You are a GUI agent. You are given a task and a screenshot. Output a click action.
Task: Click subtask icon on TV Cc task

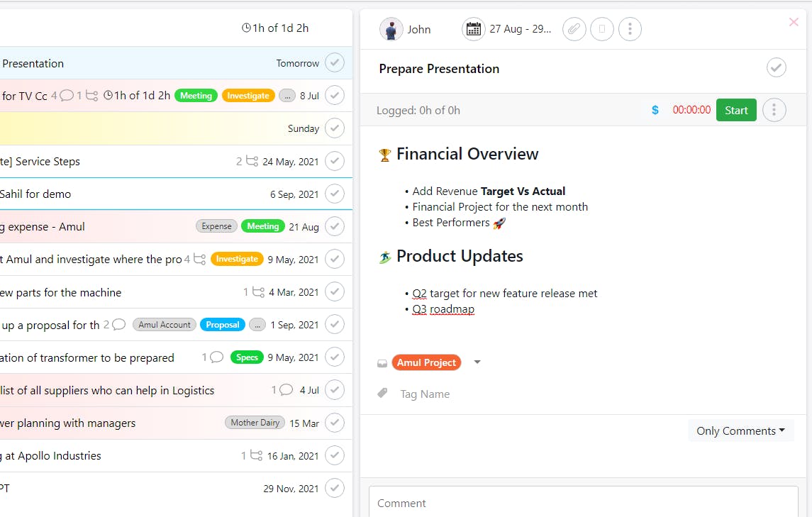[x=91, y=95]
